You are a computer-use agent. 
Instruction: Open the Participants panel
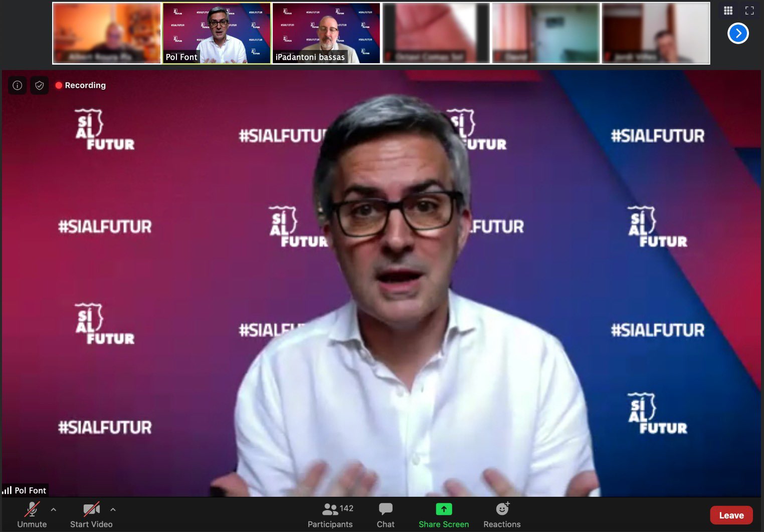330,515
